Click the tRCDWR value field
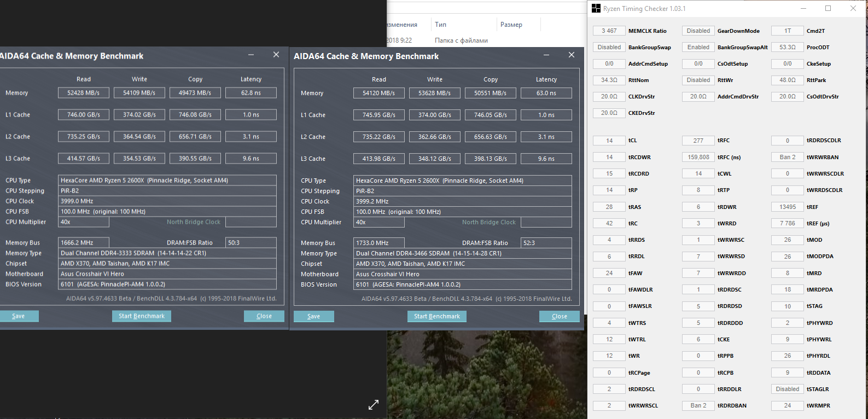The height and width of the screenshot is (419, 868). [x=609, y=157]
